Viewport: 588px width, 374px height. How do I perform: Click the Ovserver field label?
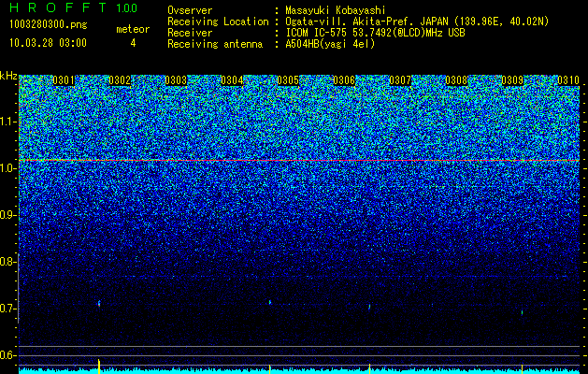click(190, 10)
